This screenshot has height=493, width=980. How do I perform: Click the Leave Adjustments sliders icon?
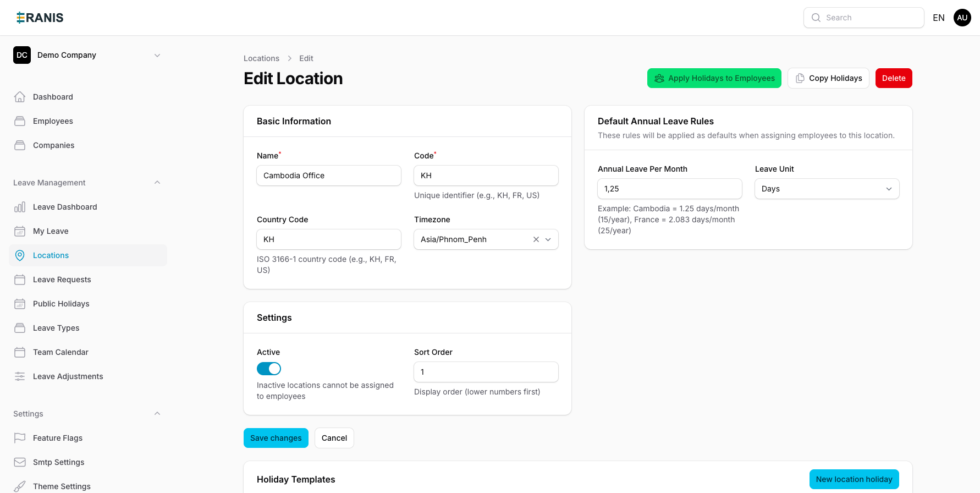20,376
